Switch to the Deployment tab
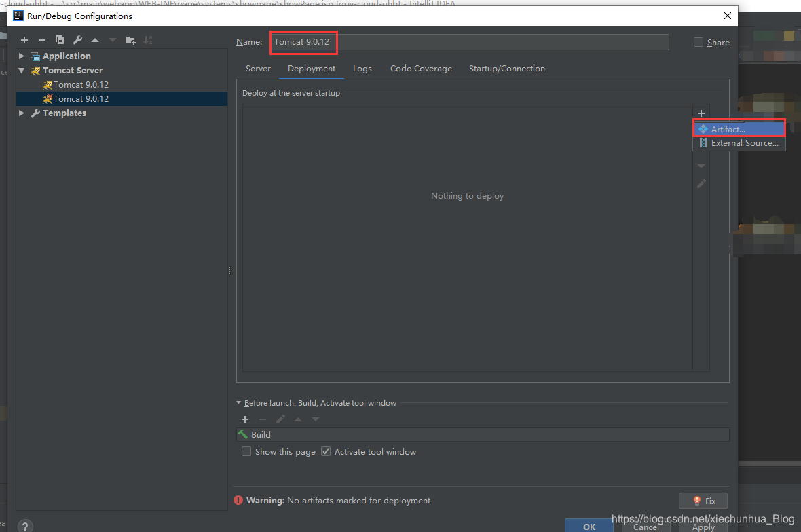Screen dimensions: 801x532 click(x=312, y=69)
